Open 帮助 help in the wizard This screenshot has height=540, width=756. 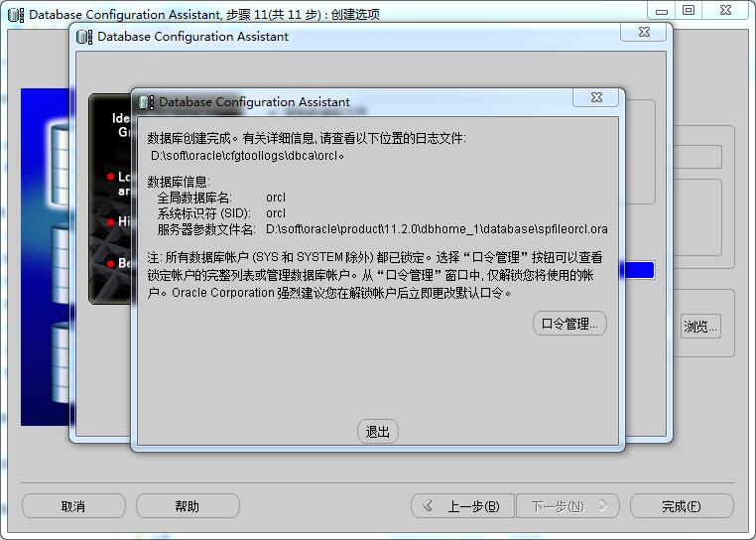188,506
